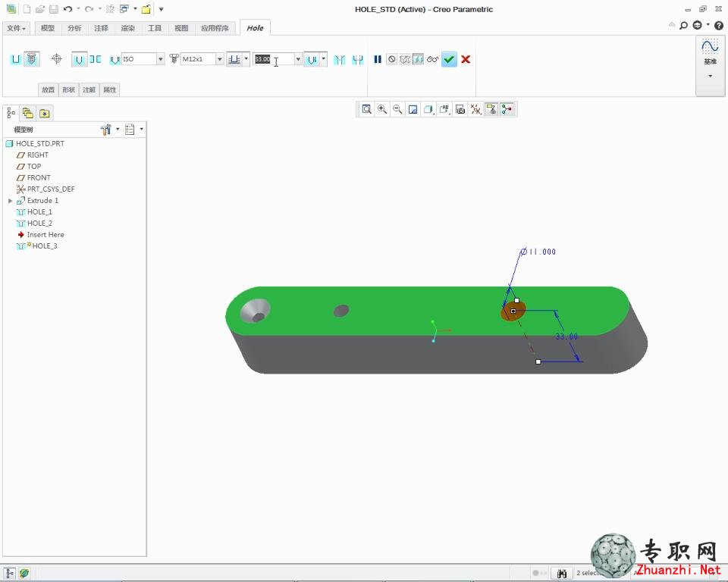728x582 pixels.
Task: Switch to the 应用程序 ribbon tab
Action: click(x=215, y=28)
